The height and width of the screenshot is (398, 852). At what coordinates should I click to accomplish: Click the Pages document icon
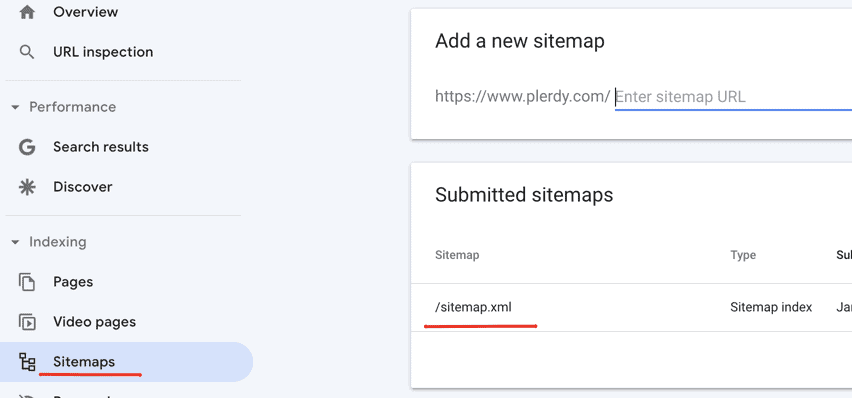pyautogui.click(x=27, y=282)
